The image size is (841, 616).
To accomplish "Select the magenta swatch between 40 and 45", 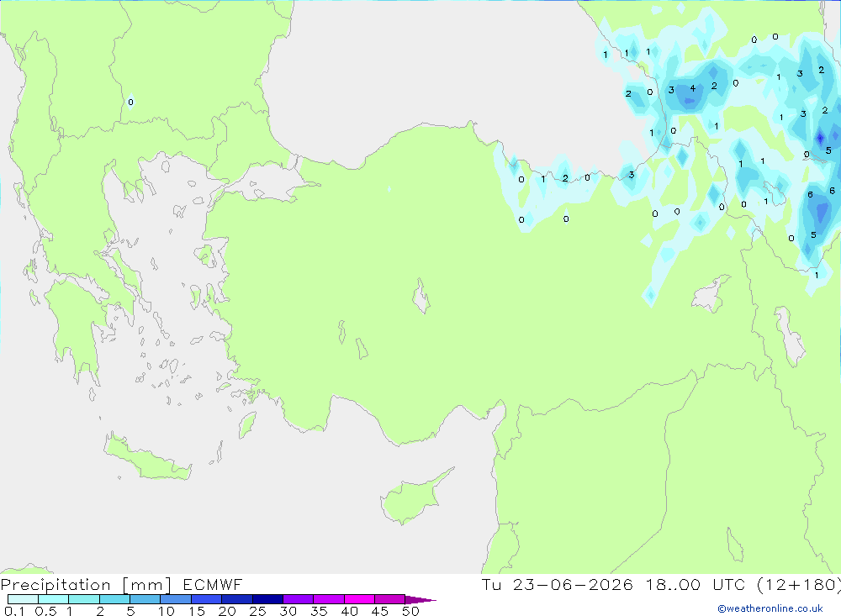I will [x=359, y=599].
